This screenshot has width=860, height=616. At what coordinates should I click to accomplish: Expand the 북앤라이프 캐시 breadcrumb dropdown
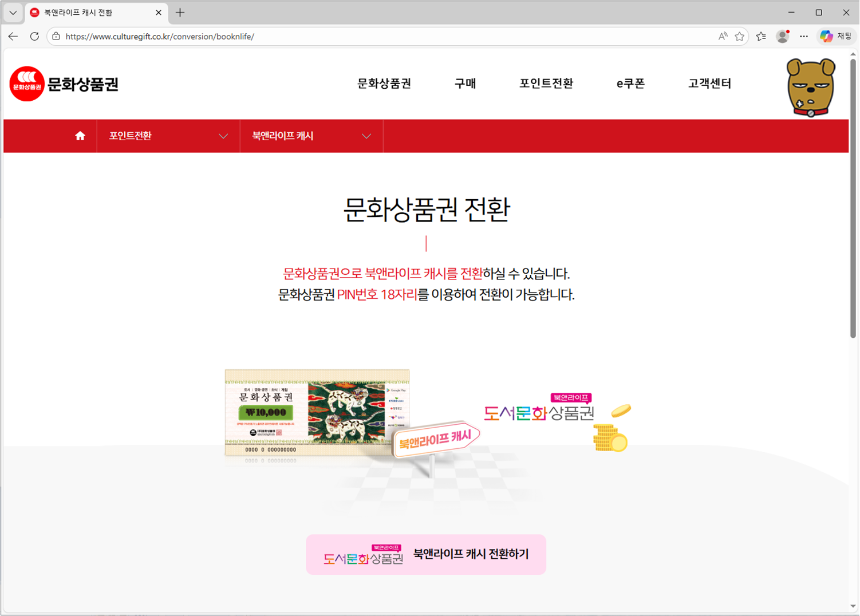[x=311, y=136]
